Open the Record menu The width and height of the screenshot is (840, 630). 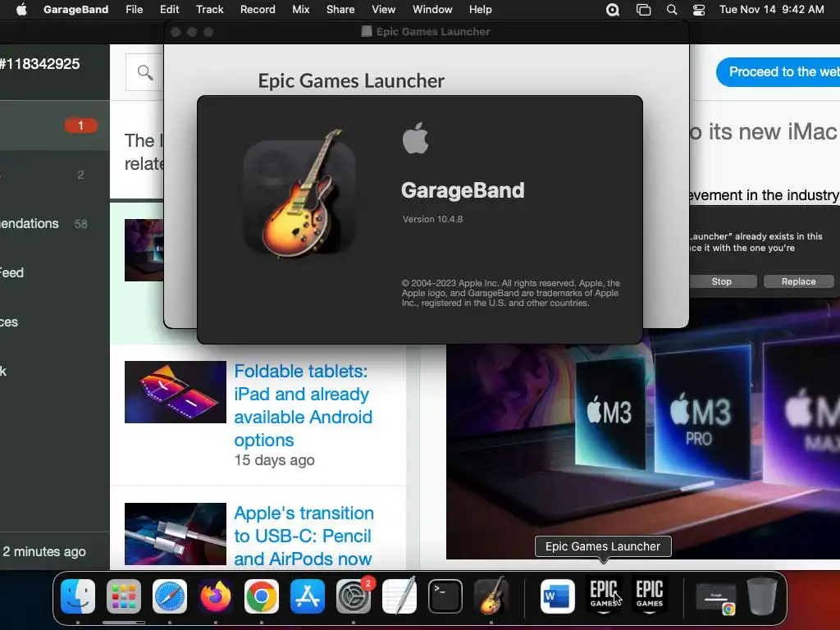click(x=258, y=10)
